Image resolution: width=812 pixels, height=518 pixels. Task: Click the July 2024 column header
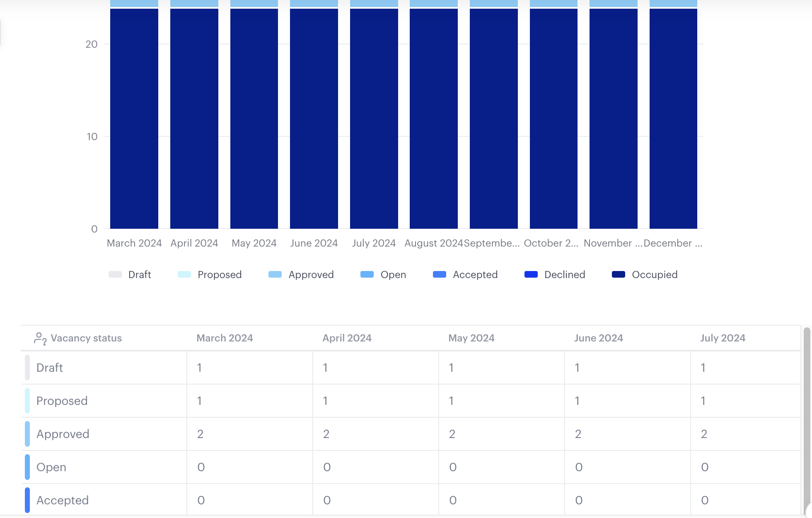(x=723, y=338)
